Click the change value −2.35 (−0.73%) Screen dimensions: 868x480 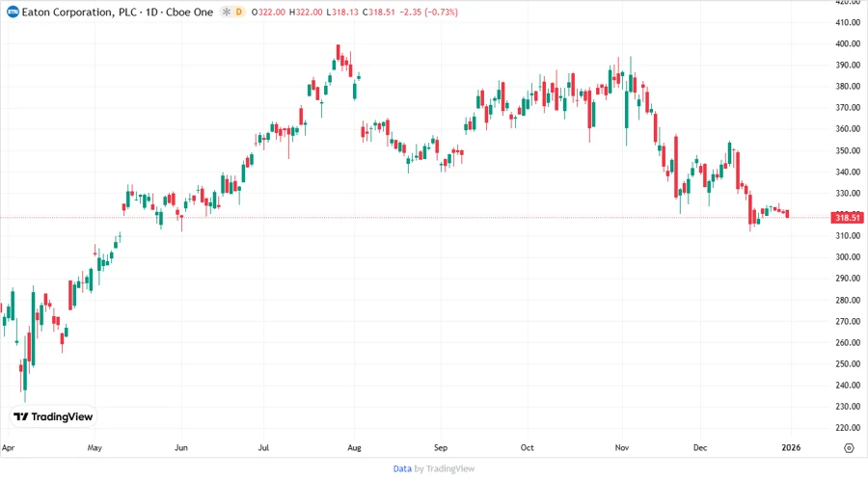(428, 13)
